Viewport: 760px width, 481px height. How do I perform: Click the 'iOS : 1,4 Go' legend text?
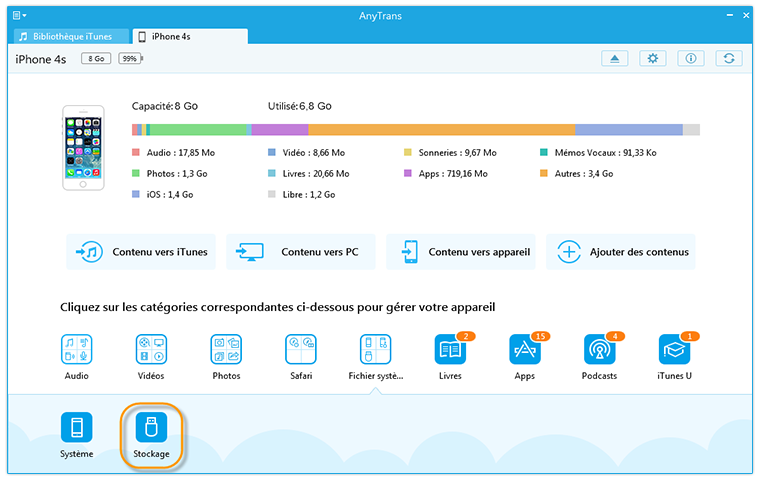170,194
